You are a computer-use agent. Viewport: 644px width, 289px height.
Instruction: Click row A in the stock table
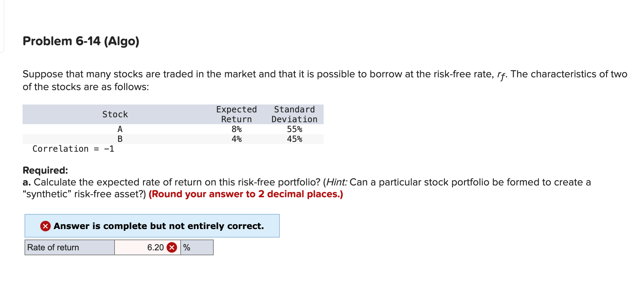coord(120,129)
